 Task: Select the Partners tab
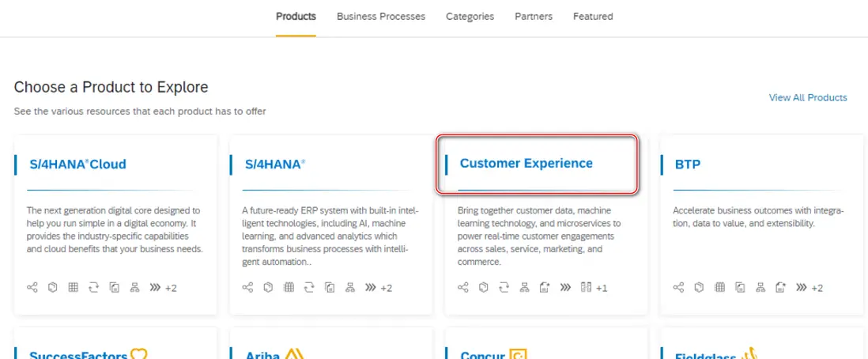tap(534, 17)
